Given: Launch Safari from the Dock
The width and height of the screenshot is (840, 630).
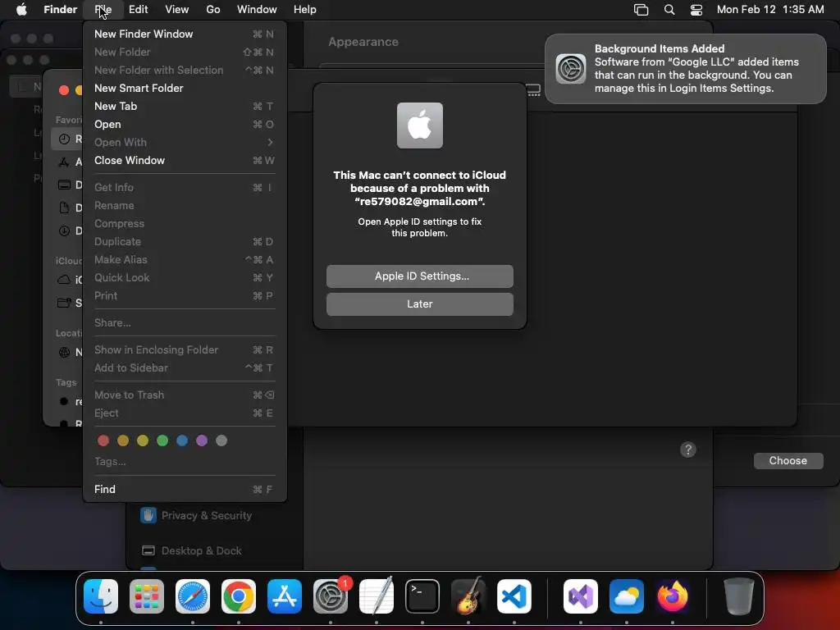Looking at the screenshot, I should 193,596.
